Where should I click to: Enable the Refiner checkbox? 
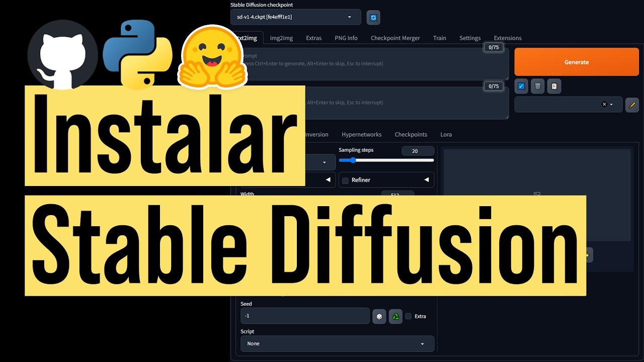point(346,179)
